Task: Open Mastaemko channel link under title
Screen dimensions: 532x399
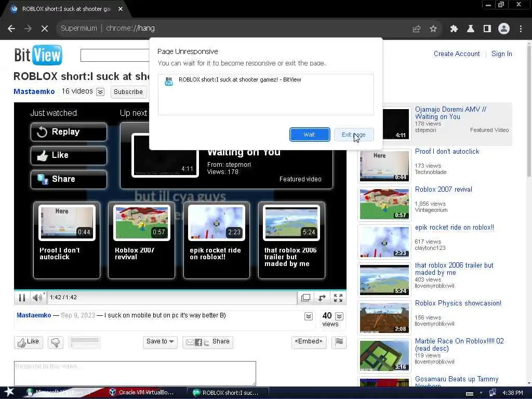Action: (x=34, y=91)
